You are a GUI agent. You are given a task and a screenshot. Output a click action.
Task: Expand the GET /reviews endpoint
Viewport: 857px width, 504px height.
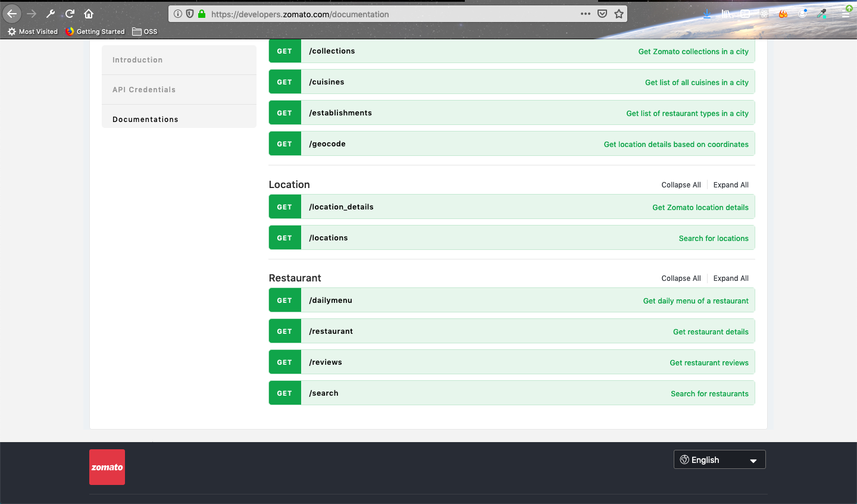click(x=512, y=362)
